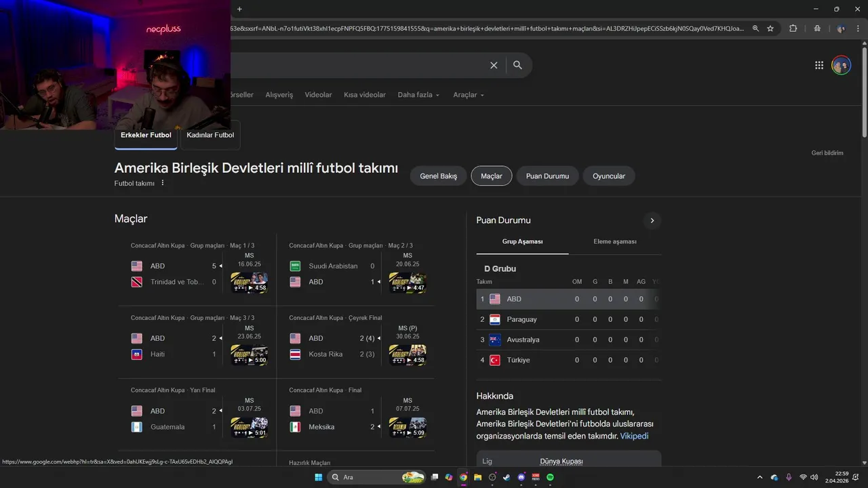Image resolution: width=868 pixels, height=488 pixels.
Task: Open Windows Start menu
Action: pos(318,477)
